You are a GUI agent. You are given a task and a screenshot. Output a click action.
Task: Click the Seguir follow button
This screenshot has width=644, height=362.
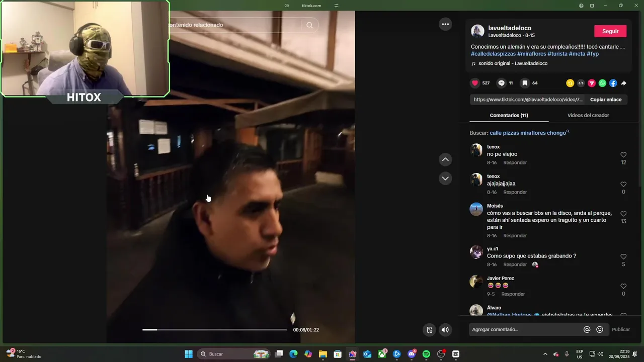pos(610,31)
